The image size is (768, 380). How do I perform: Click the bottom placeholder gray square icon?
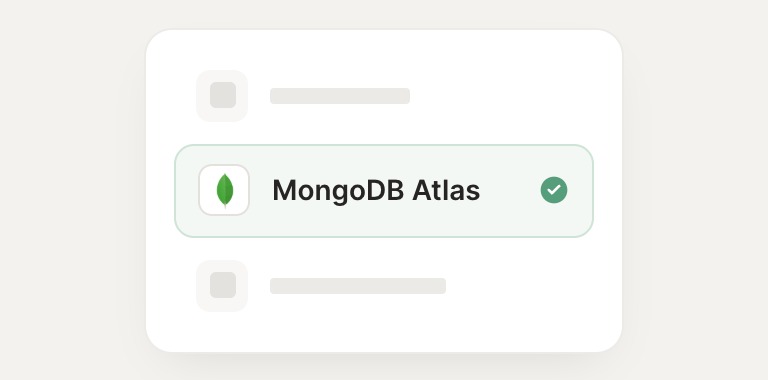tap(223, 285)
